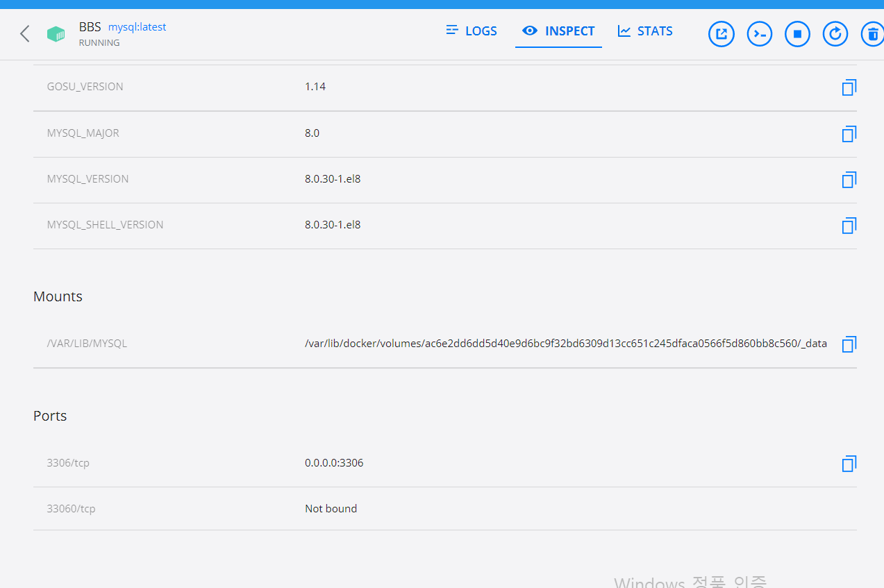Open the CLI terminal icon
Viewport: 884px width, 588px height.
(x=760, y=33)
